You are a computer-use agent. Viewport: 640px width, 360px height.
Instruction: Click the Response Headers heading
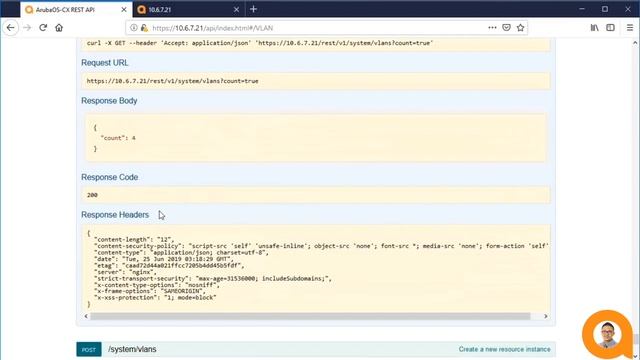click(115, 215)
